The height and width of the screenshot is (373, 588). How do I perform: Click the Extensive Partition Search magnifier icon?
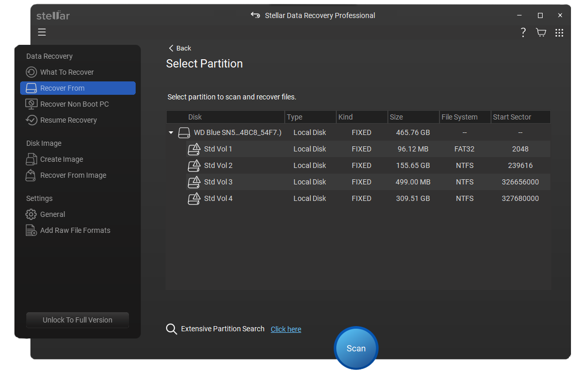click(x=171, y=329)
